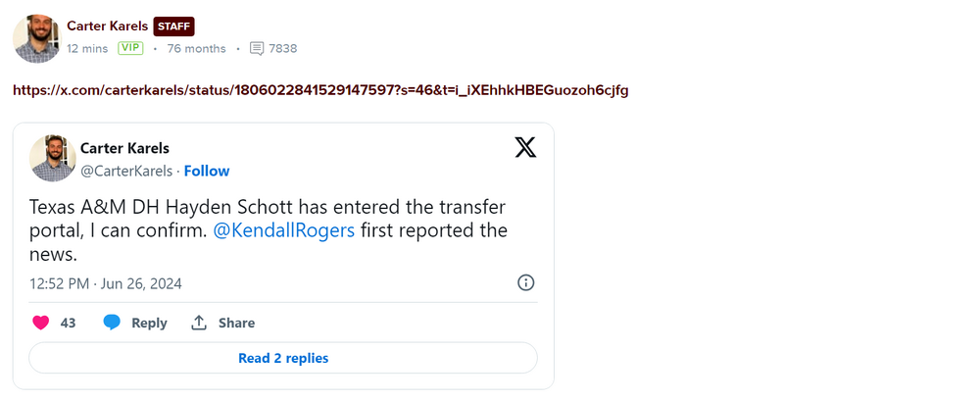980x401 pixels.
Task: Open Carter Karels avatar inside tweet
Action: pyautogui.click(x=53, y=159)
